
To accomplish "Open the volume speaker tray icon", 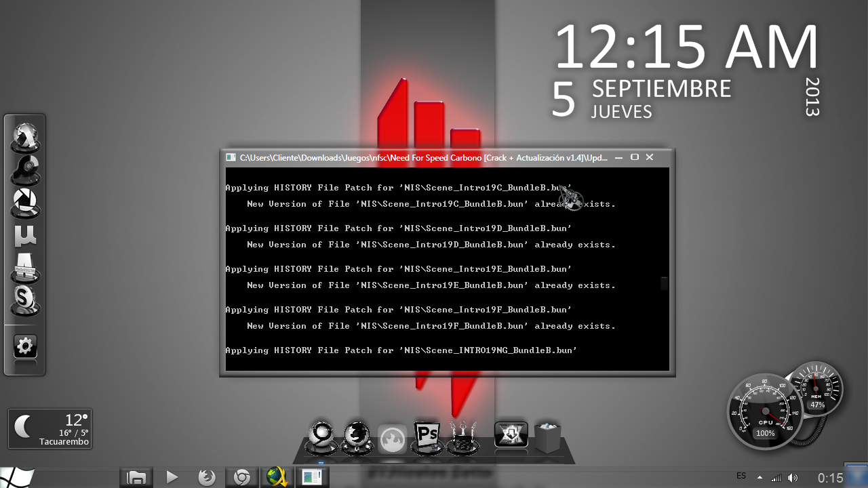I will [x=792, y=477].
